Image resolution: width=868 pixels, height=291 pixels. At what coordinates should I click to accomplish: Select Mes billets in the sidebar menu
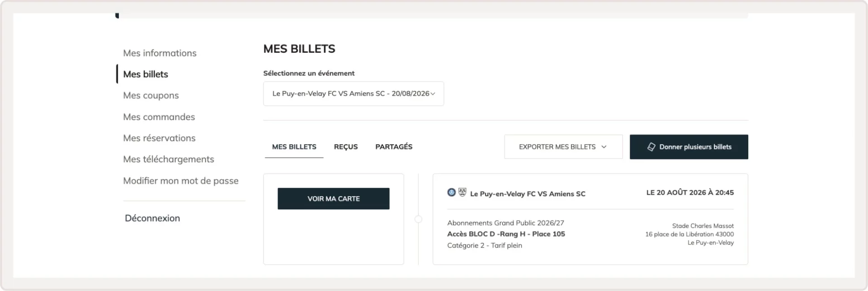pos(146,74)
